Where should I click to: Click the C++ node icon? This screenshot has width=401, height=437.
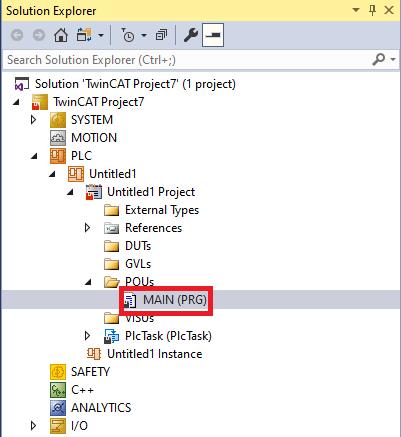(58, 390)
